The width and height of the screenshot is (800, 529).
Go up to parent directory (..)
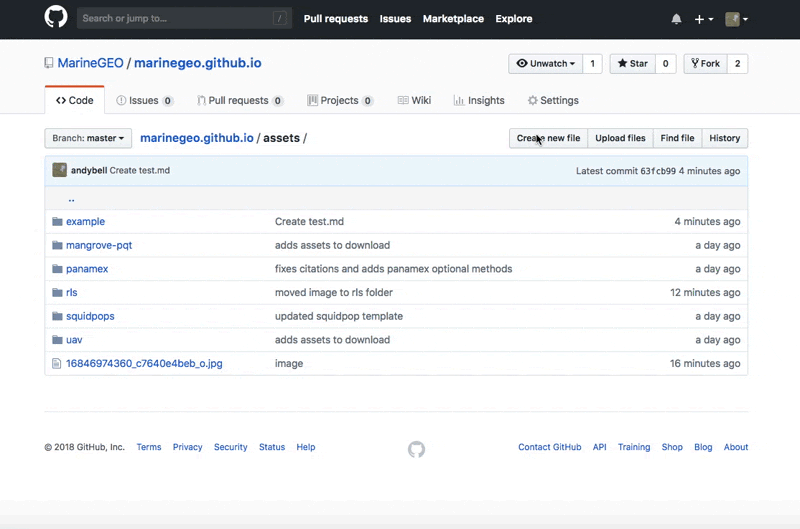(x=71, y=198)
